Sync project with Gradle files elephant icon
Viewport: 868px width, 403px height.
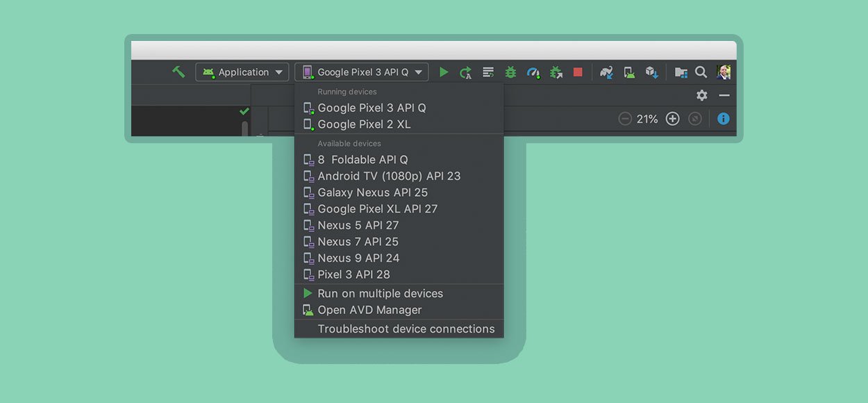[607, 72]
